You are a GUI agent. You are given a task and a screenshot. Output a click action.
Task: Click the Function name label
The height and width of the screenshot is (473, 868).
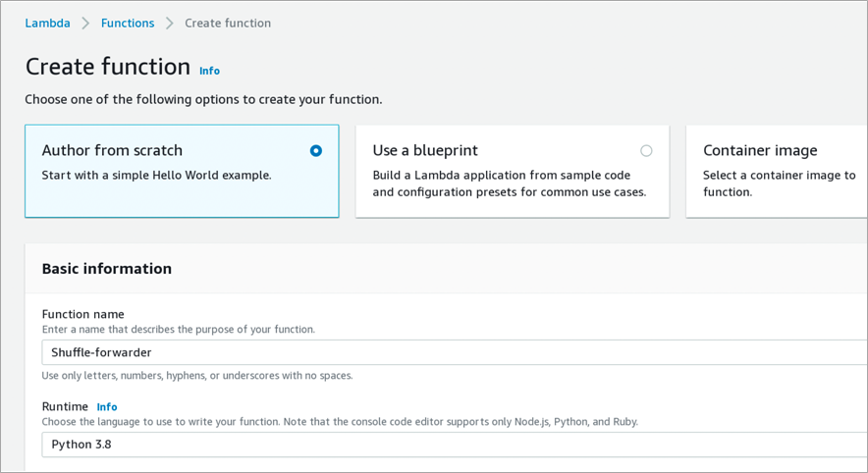click(83, 314)
